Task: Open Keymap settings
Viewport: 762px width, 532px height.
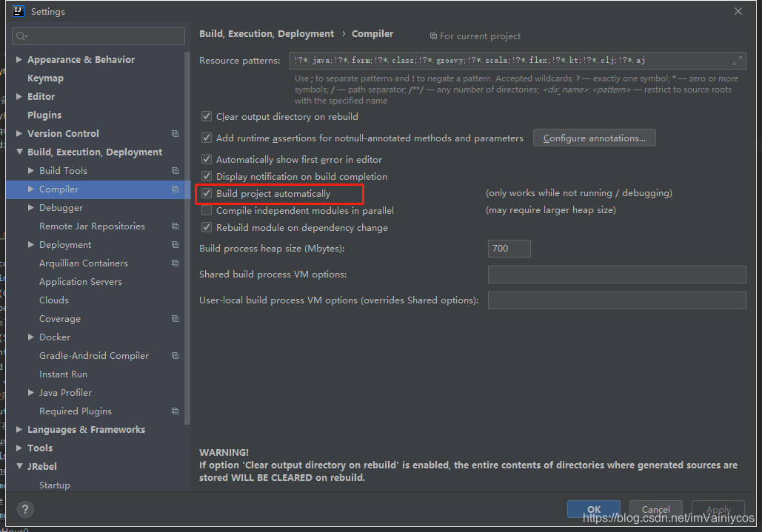Action: (x=45, y=78)
